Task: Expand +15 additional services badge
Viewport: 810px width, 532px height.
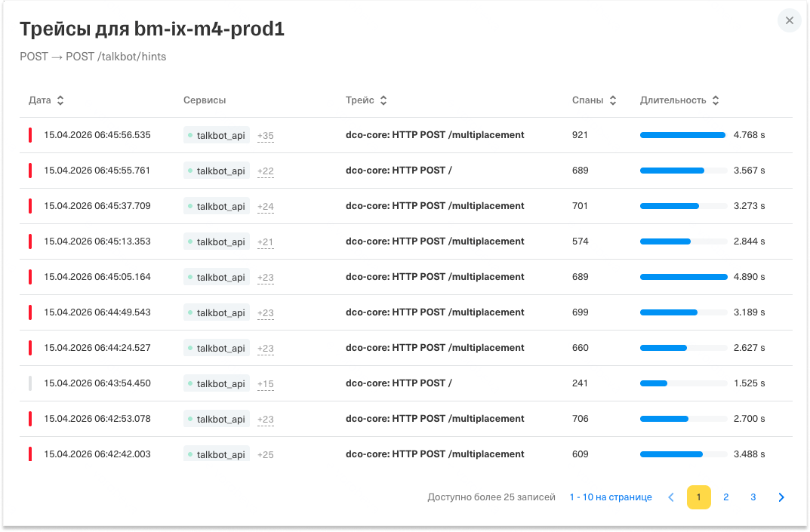Action: [266, 384]
